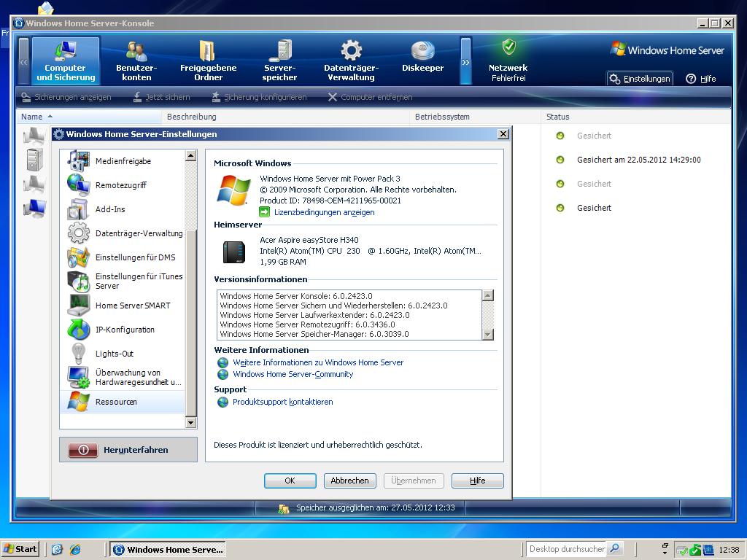The image size is (747, 560).
Task: Open Weitere Informationen zu Windows Home Server
Action: click(x=318, y=362)
